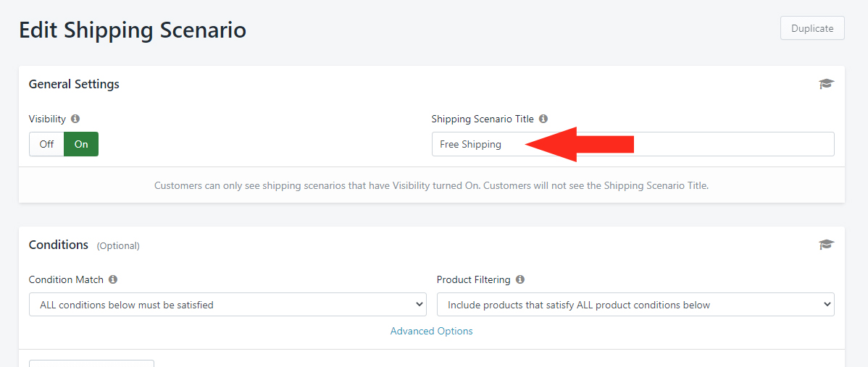Viewport: 868px width, 367px height.
Task: Switch Visibility to On
Action: [x=81, y=144]
